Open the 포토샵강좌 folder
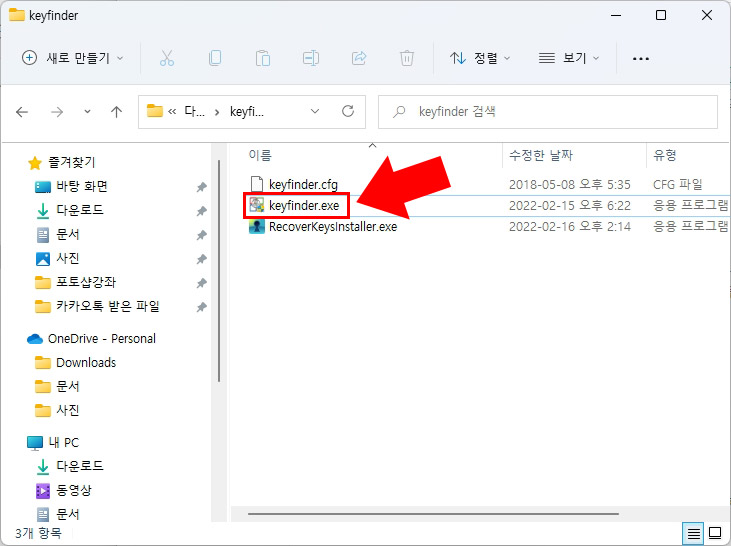731x546 pixels. [x=86, y=282]
